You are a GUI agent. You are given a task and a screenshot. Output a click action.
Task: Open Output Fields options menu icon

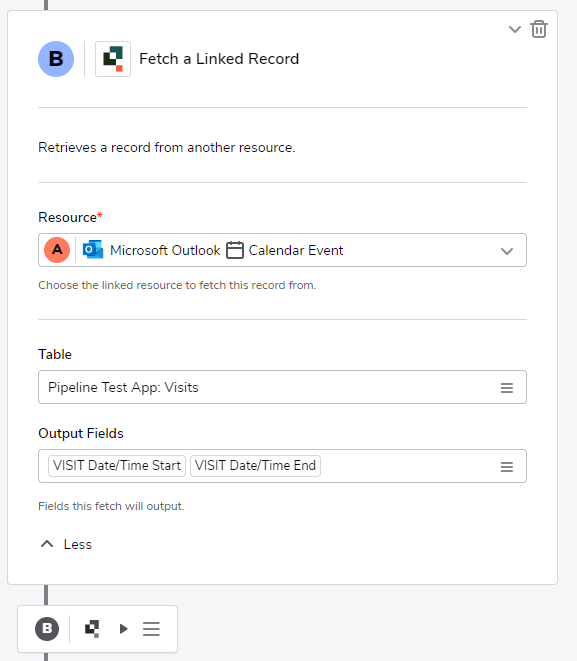point(507,467)
